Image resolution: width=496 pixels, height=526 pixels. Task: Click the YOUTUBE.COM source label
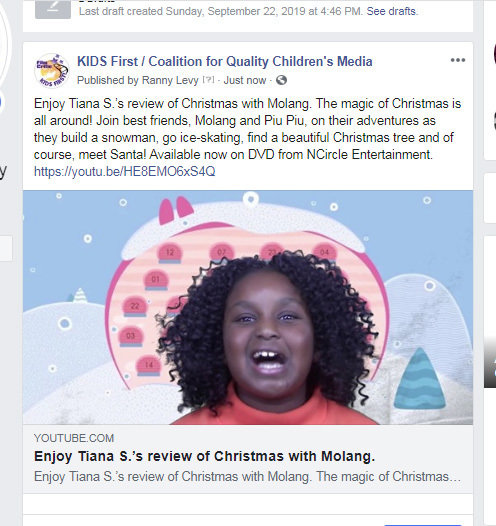tap(74, 438)
